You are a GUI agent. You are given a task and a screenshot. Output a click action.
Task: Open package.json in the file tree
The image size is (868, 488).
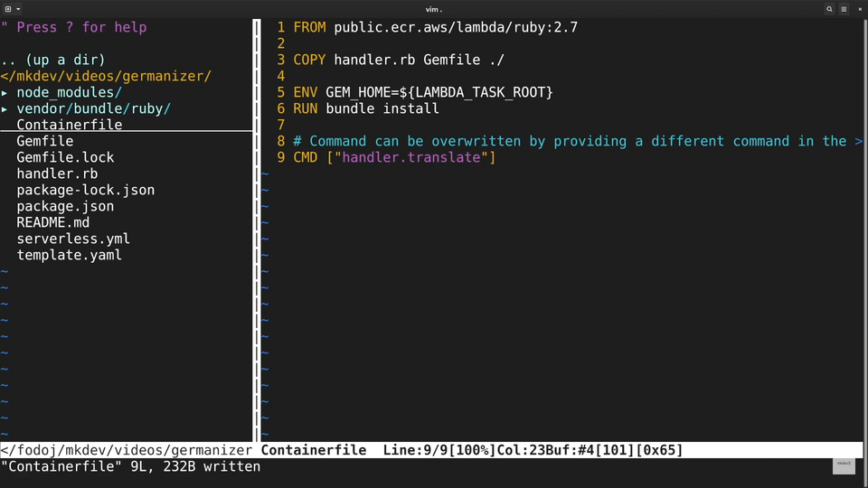point(65,206)
